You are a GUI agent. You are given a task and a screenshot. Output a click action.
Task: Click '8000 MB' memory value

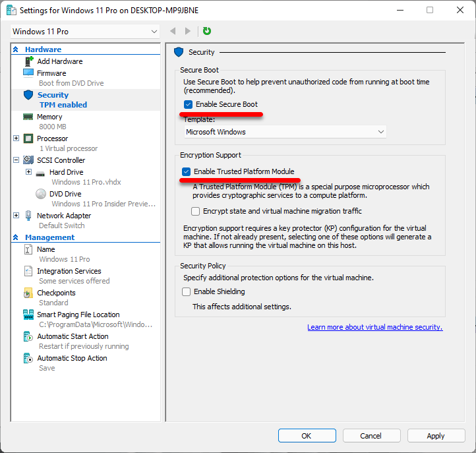point(53,127)
